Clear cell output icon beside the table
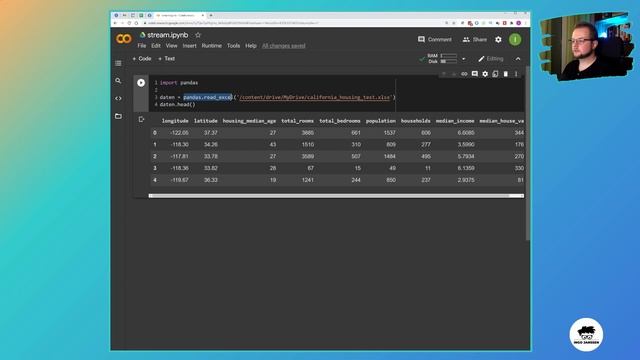 (x=141, y=119)
